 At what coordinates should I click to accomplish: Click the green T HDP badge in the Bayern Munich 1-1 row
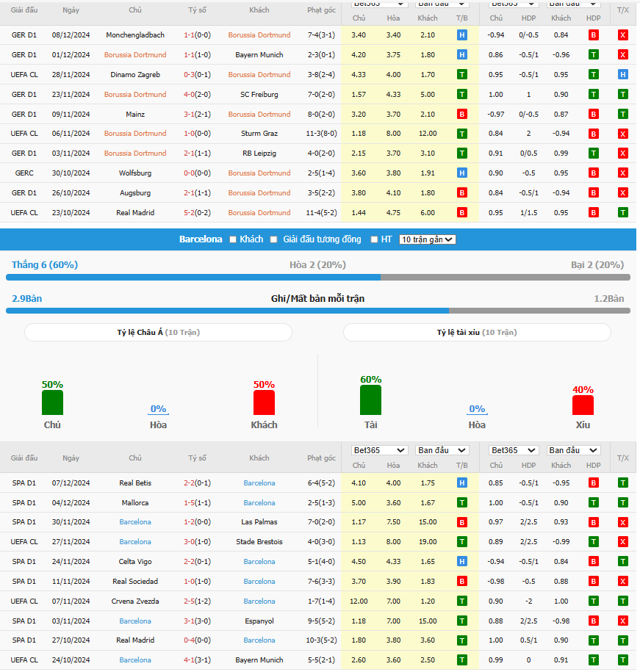tap(593, 55)
